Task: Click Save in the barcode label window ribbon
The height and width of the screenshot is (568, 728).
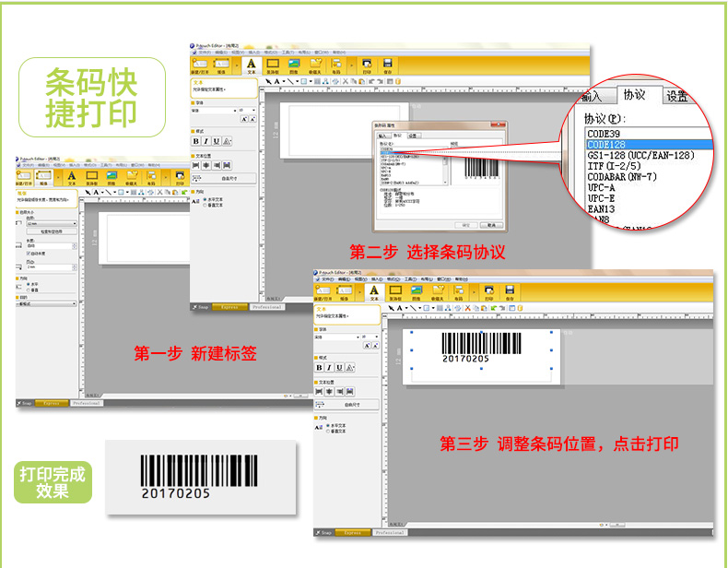Action: 510,292
